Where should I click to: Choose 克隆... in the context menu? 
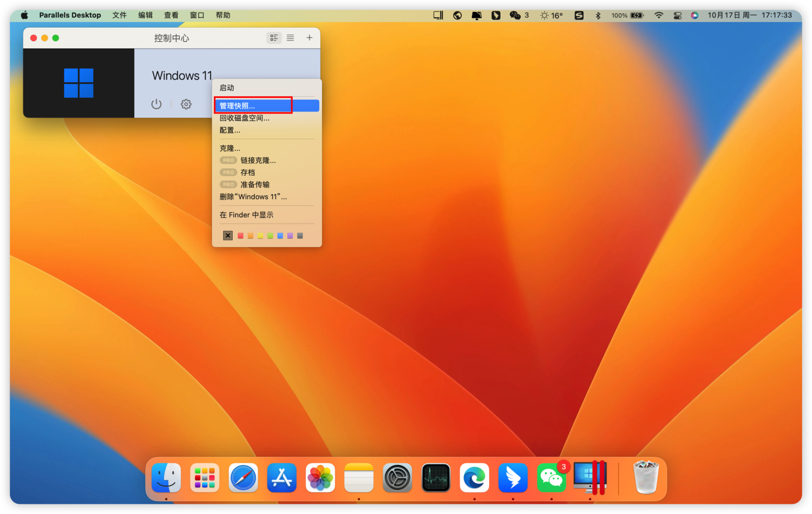[267, 148]
